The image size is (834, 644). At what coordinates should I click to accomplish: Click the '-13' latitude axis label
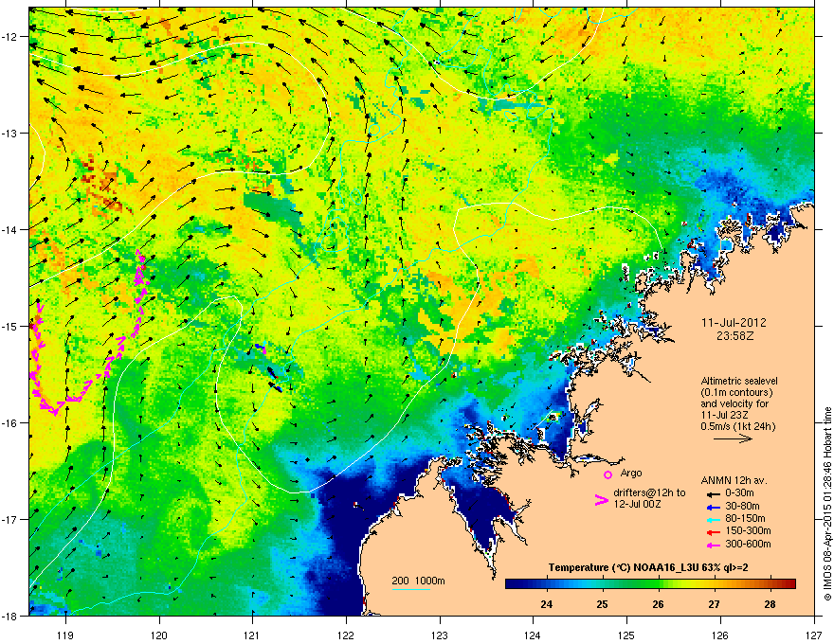point(9,133)
